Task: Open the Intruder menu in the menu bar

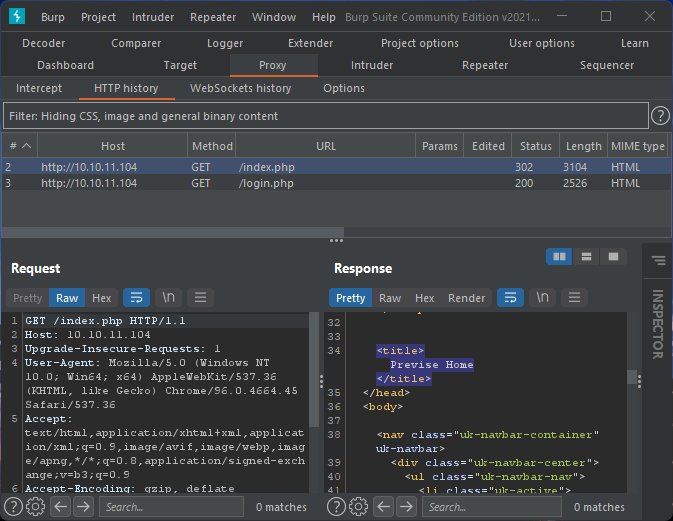Action: click(x=152, y=17)
